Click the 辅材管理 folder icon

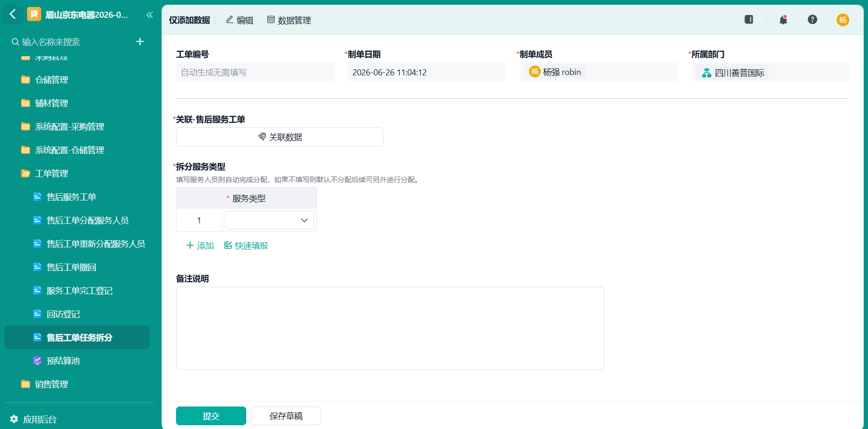(x=26, y=103)
